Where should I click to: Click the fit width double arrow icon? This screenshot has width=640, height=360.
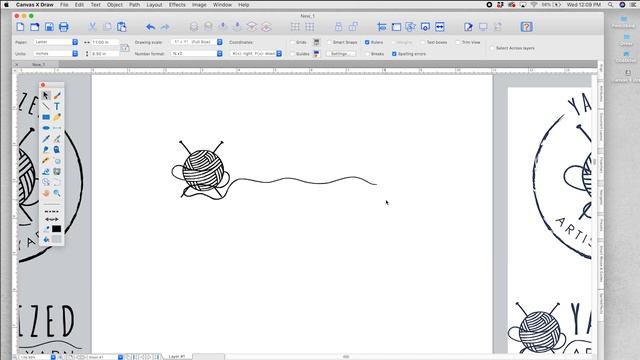pos(440,27)
